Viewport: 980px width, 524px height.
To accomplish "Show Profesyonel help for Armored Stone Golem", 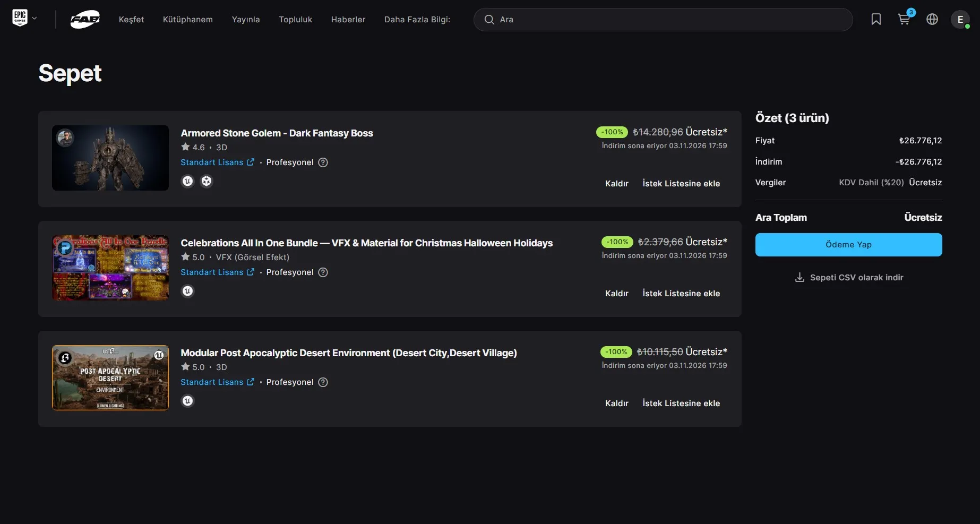I will point(323,162).
